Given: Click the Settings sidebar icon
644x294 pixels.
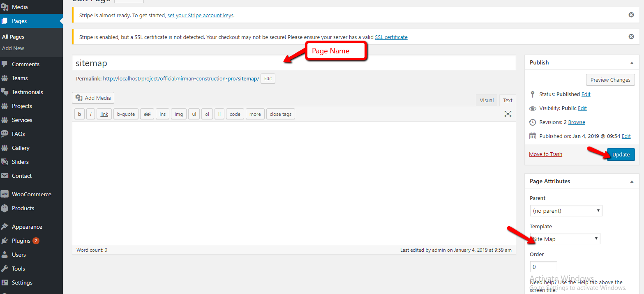Looking at the screenshot, I should 5,283.
